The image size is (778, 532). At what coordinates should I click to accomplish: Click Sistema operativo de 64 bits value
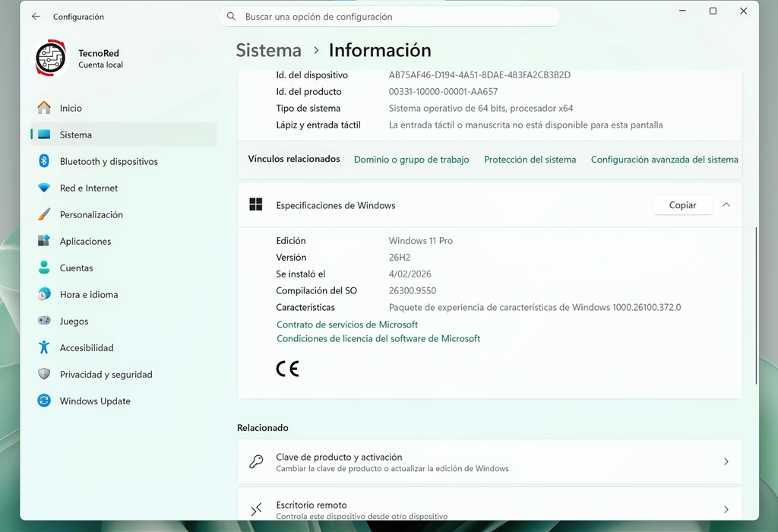(481, 108)
